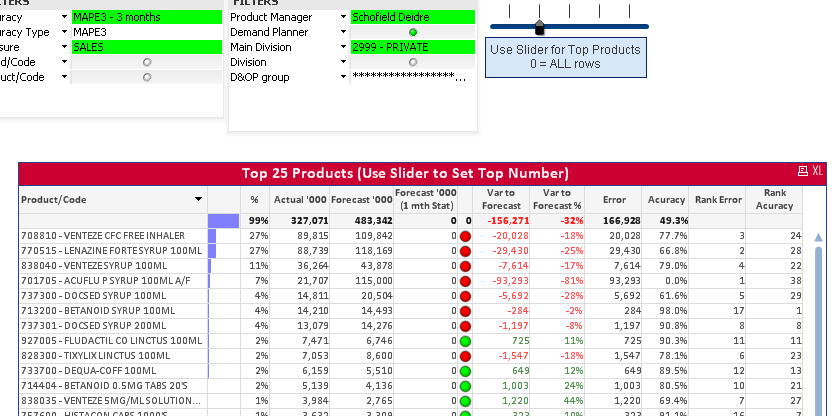Click green indicator for VENTEZE 5MG/ML SOLUTION row
The height and width of the screenshot is (416, 840).
pyautogui.click(x=465, y=401)
